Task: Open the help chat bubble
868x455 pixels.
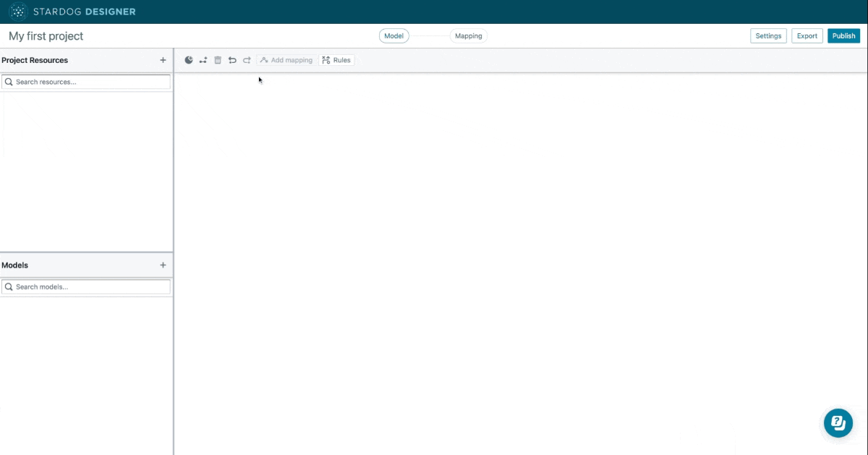Action: [x=838, y=422]
